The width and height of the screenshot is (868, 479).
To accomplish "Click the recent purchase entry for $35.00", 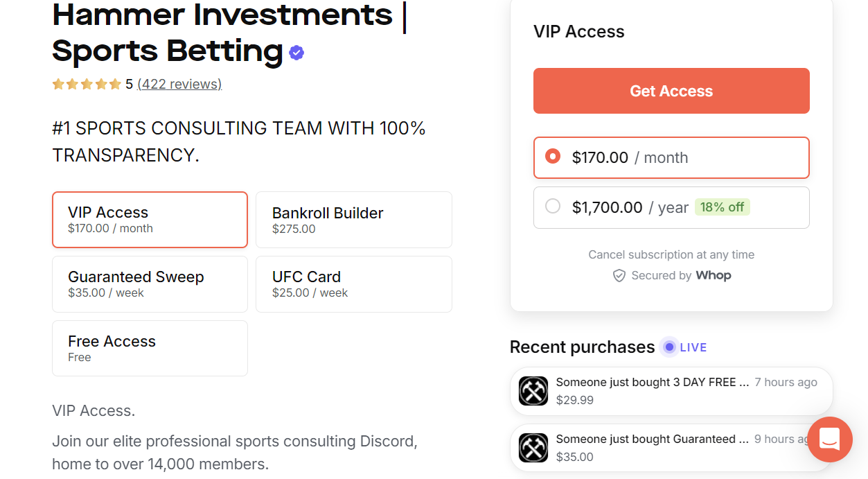I will tap(671, 448).
